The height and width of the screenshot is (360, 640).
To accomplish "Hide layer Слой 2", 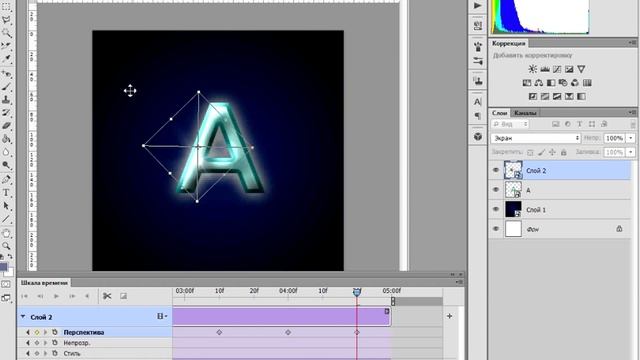I will coord(496,170).
